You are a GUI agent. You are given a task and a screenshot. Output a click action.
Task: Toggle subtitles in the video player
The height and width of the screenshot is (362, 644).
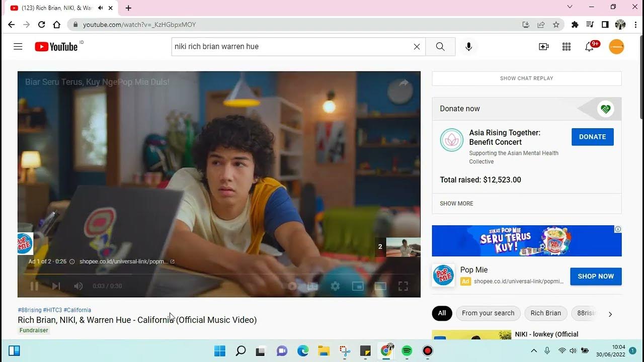tap(312, 286)
